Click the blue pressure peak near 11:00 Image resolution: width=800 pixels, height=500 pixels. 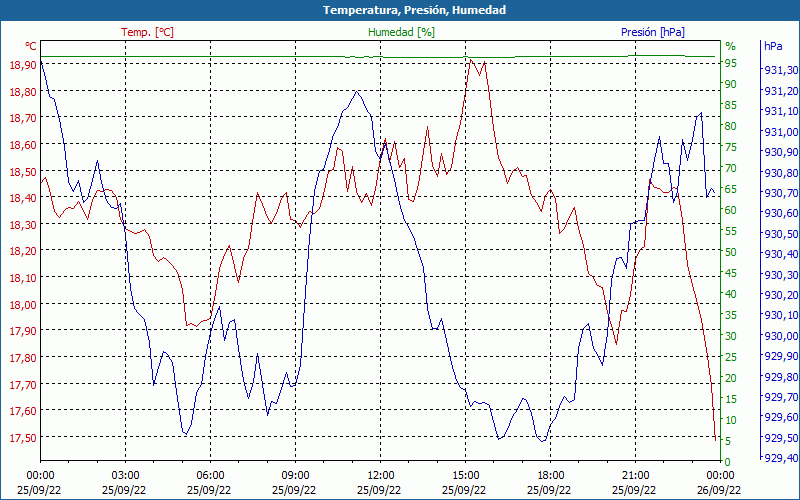click(x=357, y=91)
